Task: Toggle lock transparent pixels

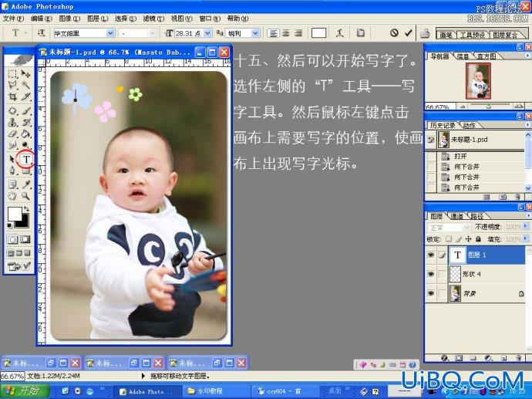Action: point(449,239)
